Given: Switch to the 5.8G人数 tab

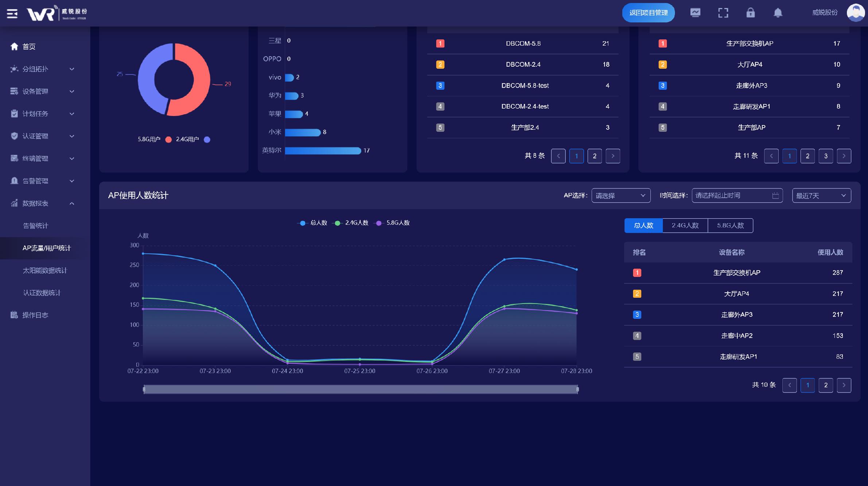Looking at the screenshot, I should pos(730,225).
